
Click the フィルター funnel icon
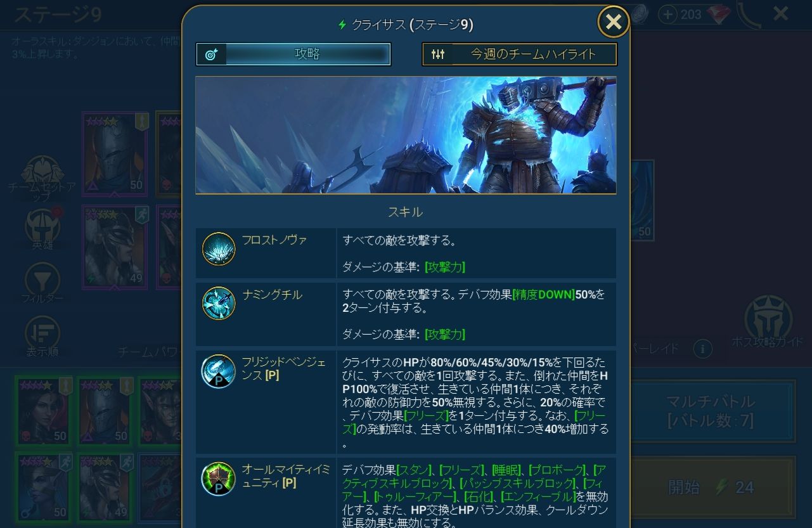pos(42,279)
